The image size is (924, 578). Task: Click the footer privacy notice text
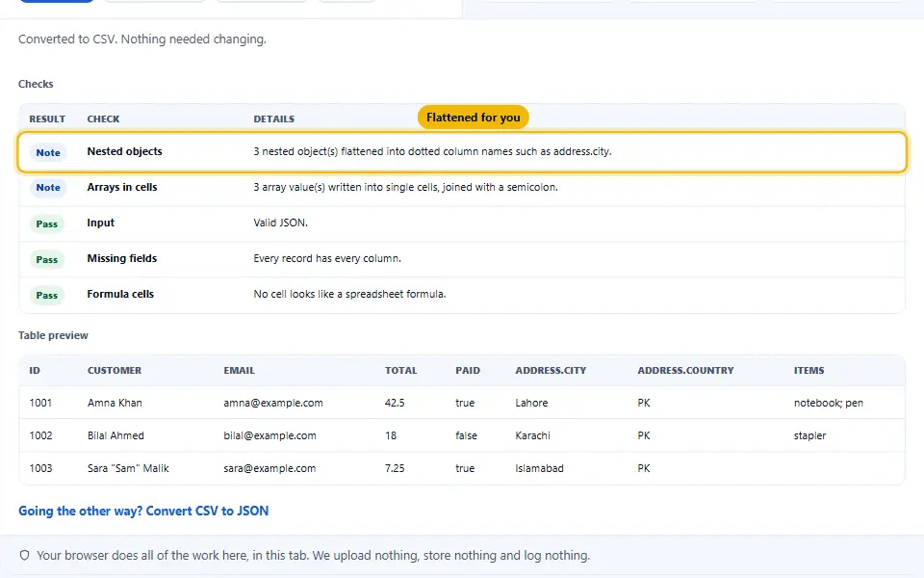tap(313, 556)
